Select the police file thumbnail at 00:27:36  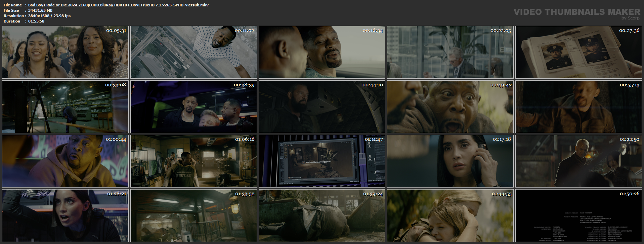coord(578,52)
